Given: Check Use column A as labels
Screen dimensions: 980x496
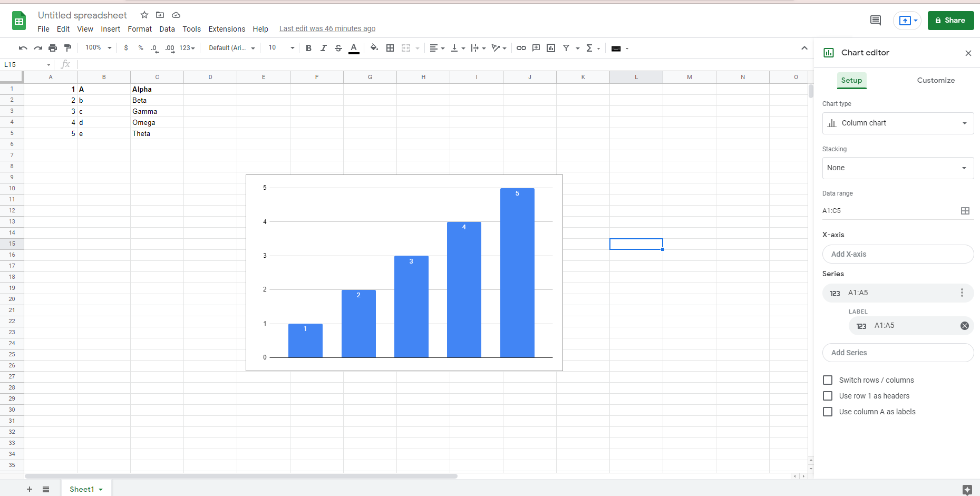Looking at the screenshot, I should click(x=828, y=412).
